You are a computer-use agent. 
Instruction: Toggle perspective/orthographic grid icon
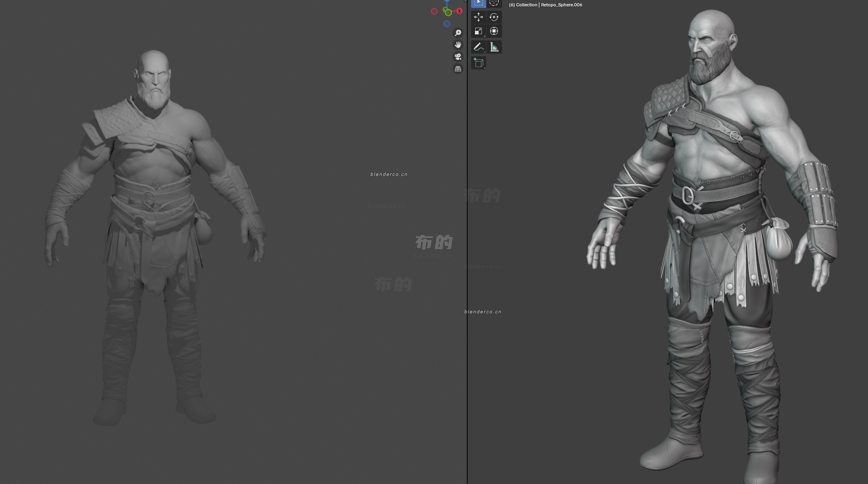coord(458,69)
